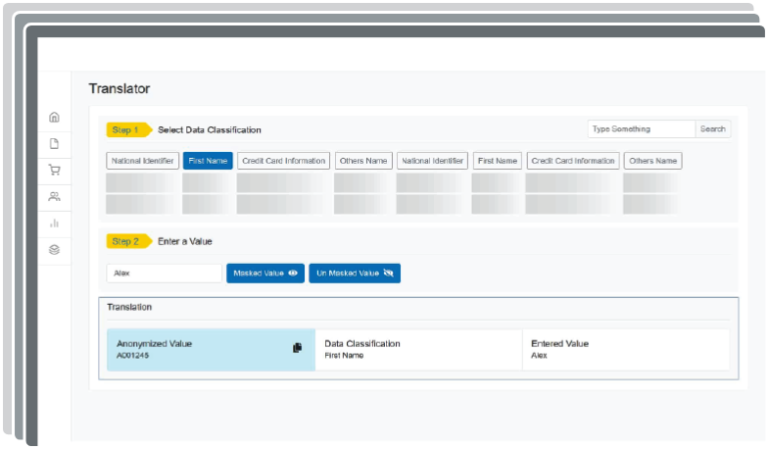
Task: Click the Masked Value eye button
Action: (x=266, y=273)
